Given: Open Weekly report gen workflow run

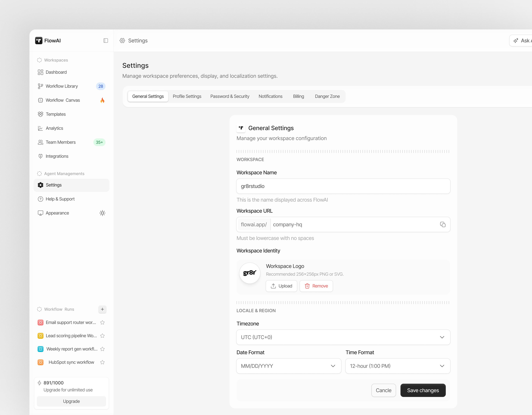Looking at the screenshot, I should click(67, 349).
